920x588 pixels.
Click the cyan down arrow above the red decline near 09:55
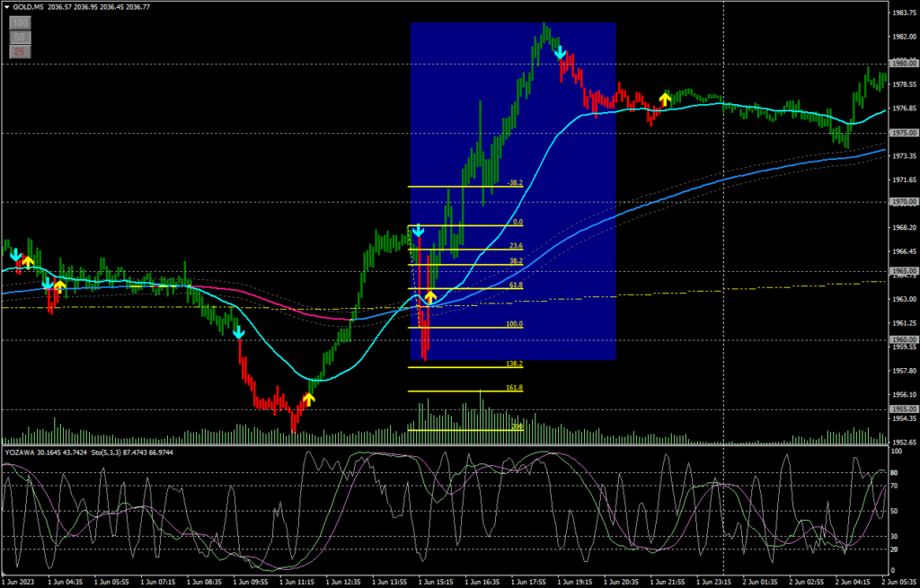tap(239, 331)
